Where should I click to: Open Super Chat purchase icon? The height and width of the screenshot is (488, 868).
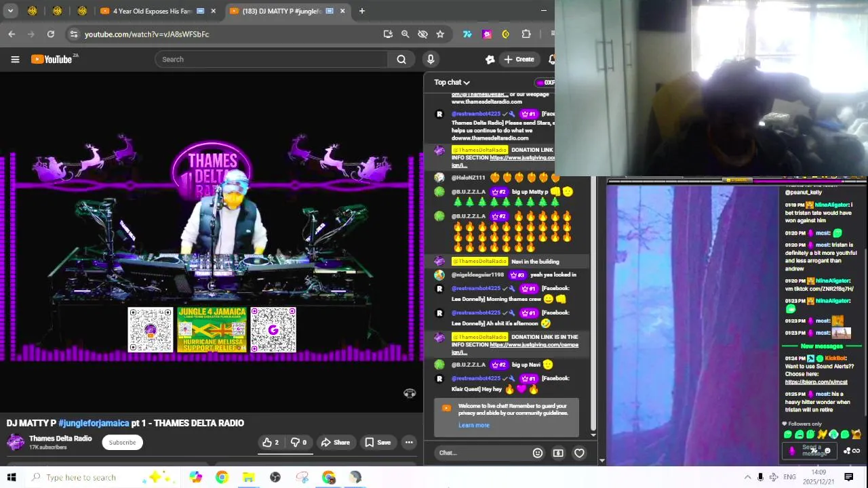pos(558,453)
